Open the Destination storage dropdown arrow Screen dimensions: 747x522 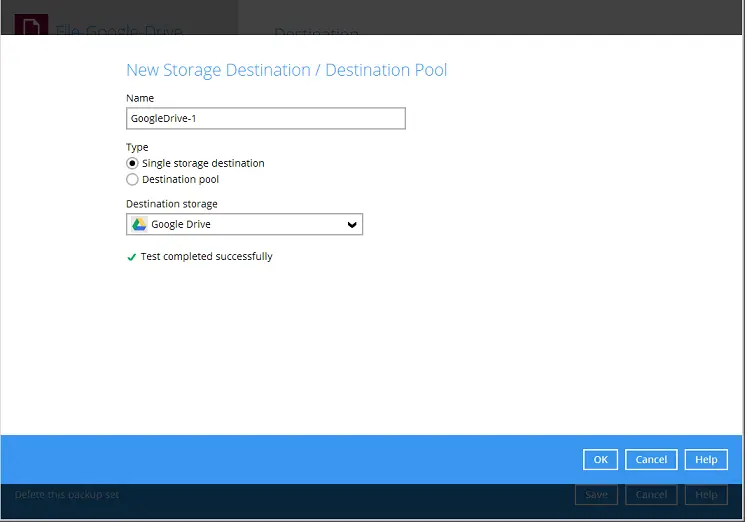352,225
